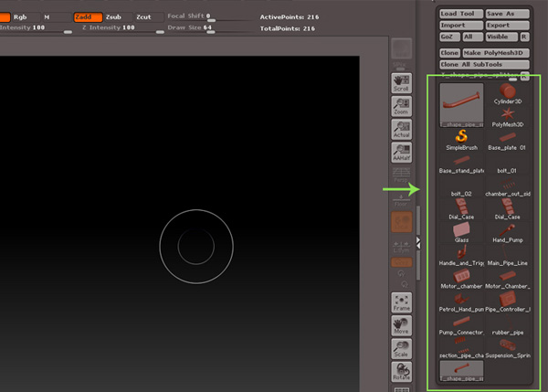Select the Move navigation icon

(x=400, y=326)
